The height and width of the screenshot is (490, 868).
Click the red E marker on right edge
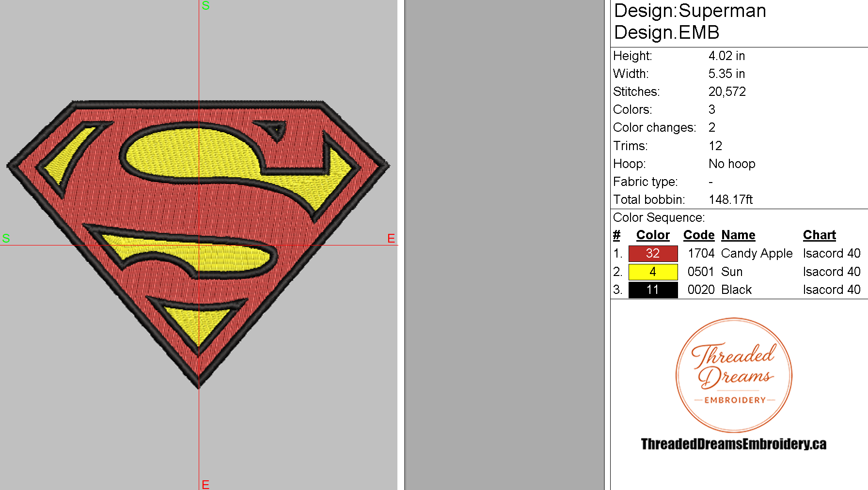tap(391, 238)
